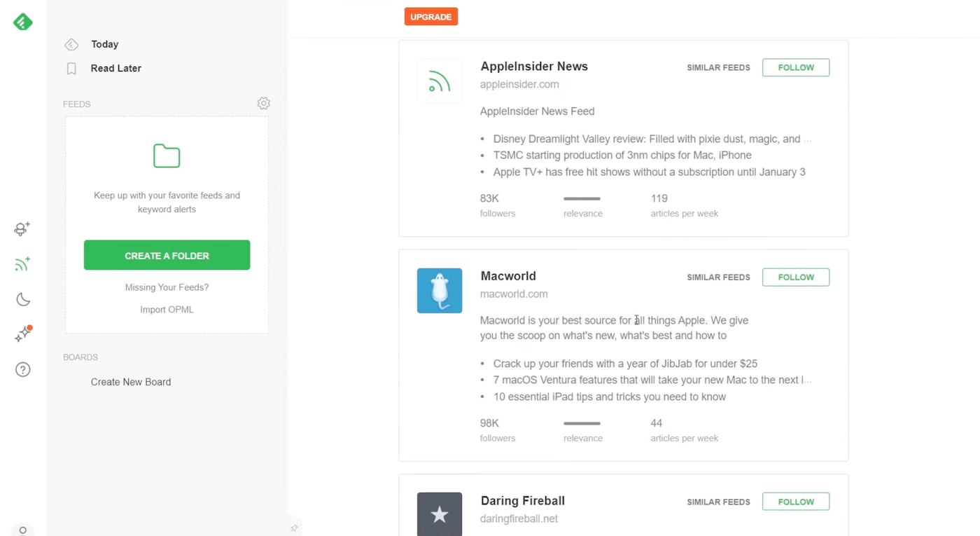Click the pin sidebar icon
The image size is (980, 536).
coord(294,528)
